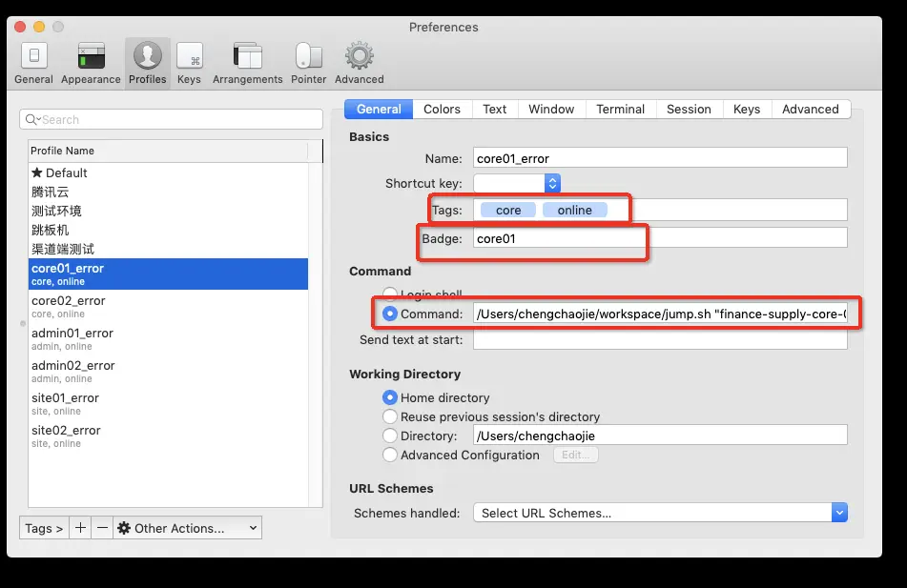Click the Directory path field
Screen dimensions: 907x588
pyautogui.click(x=660, y=436)
